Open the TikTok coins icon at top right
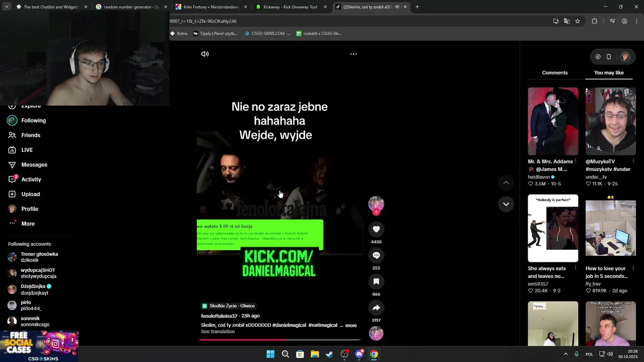The image size is (644, 362). (598, 57)
